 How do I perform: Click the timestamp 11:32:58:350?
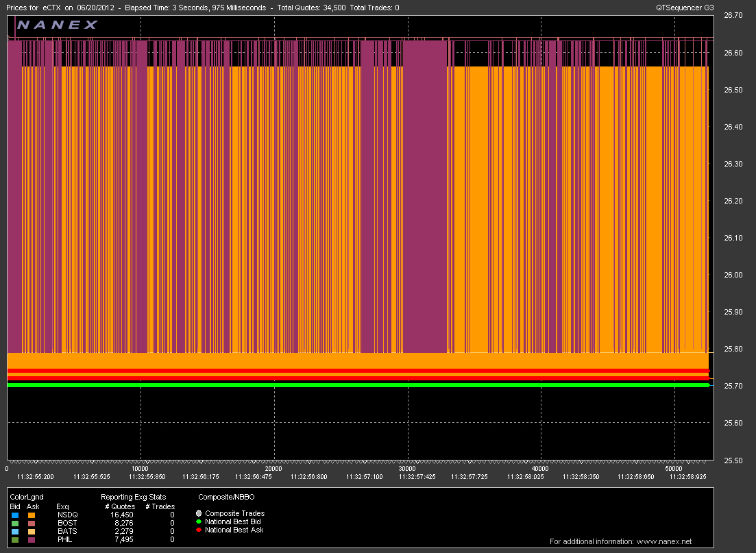(581, 477)
